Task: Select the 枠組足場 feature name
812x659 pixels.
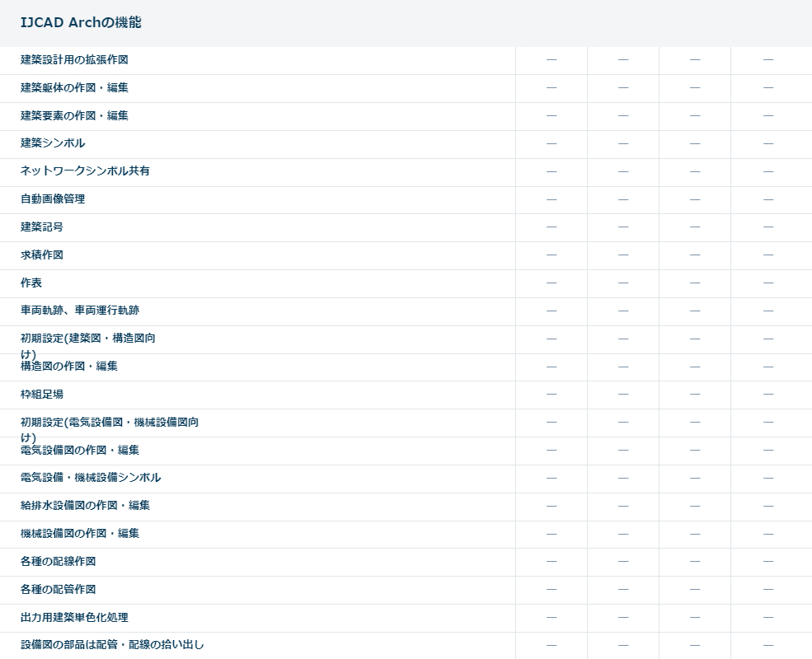Action: [42, 395]
